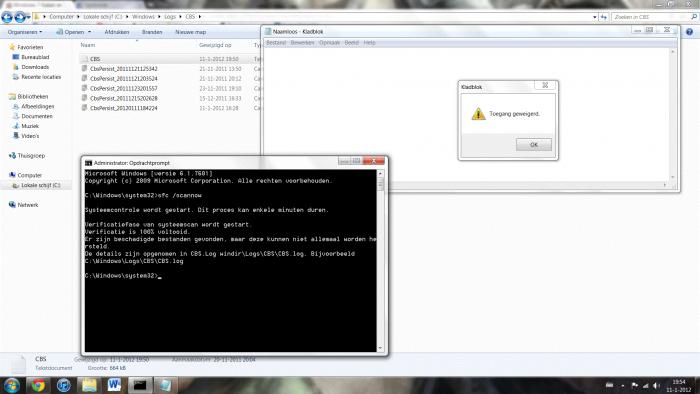This screenshot has height=394, width=700.
Task: Open iTunes from the taskbar
Action: tap(63, 385)
